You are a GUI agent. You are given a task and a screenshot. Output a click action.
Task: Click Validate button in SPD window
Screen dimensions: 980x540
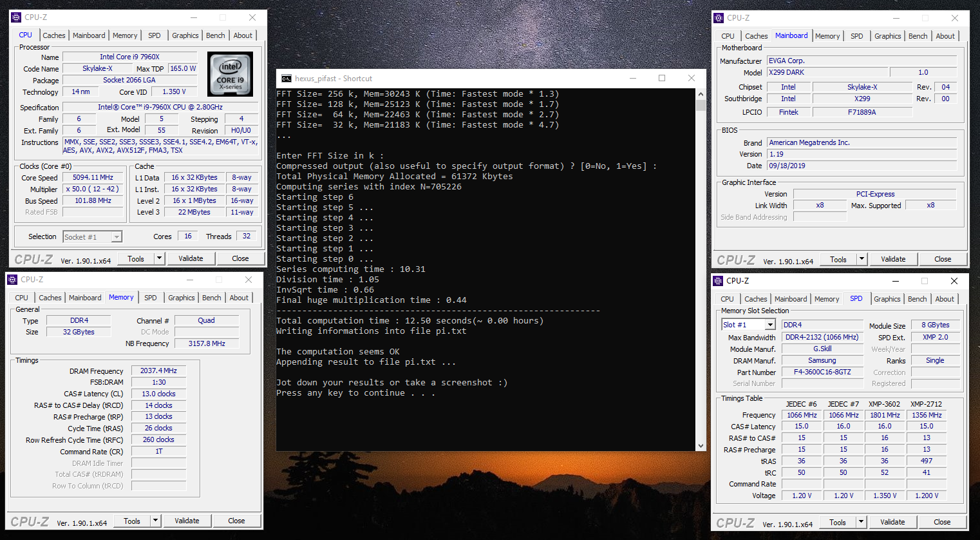[892, 522]
